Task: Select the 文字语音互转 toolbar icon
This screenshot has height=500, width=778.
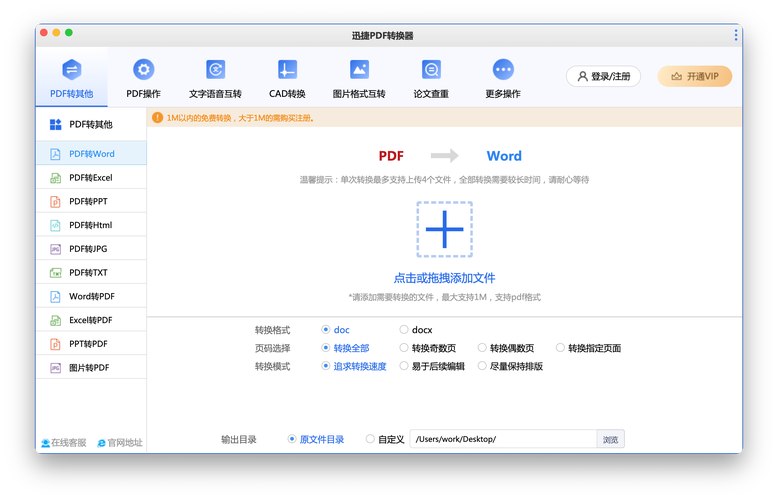Action: [215, 69]
